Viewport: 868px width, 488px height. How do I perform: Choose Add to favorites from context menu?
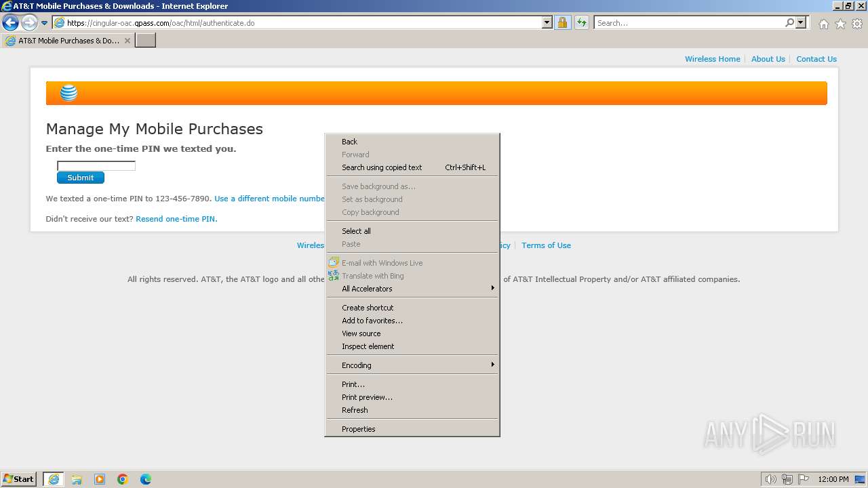click(412, 321)
